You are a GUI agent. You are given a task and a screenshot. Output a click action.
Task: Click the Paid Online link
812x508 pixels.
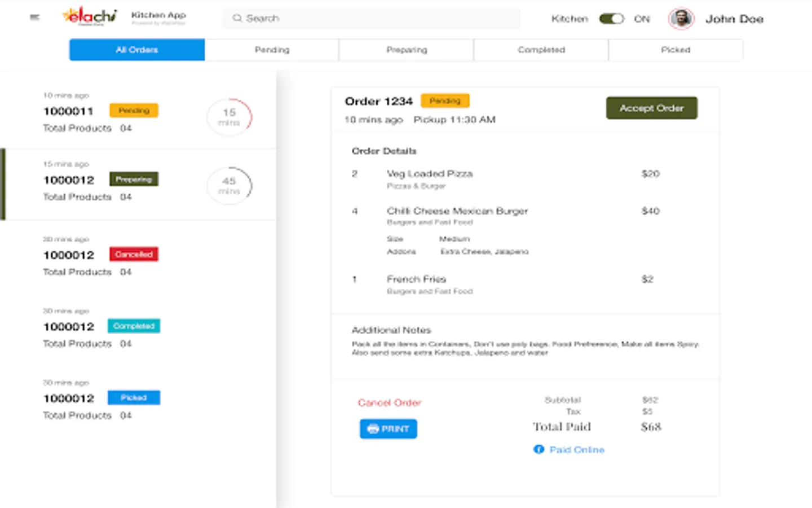click(577, 450)
